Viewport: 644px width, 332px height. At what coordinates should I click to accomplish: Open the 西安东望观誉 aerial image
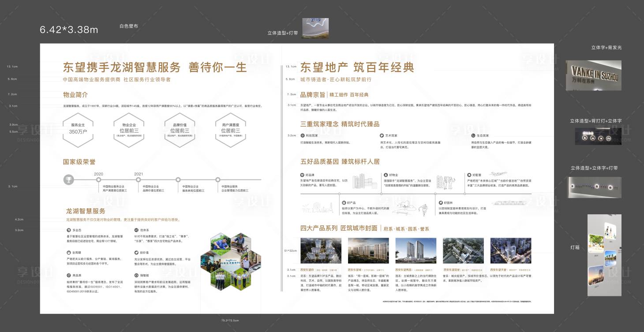[463, 251]
